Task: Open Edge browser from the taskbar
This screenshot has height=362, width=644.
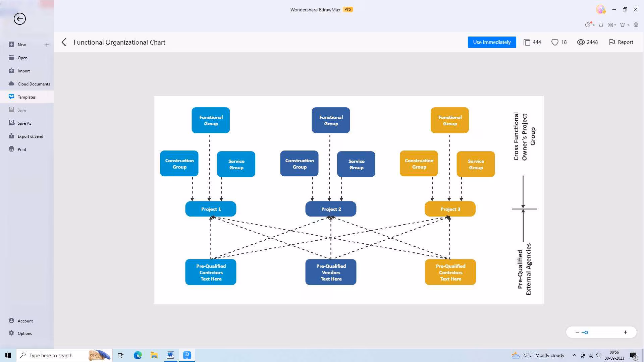Action: coord(138,355)
